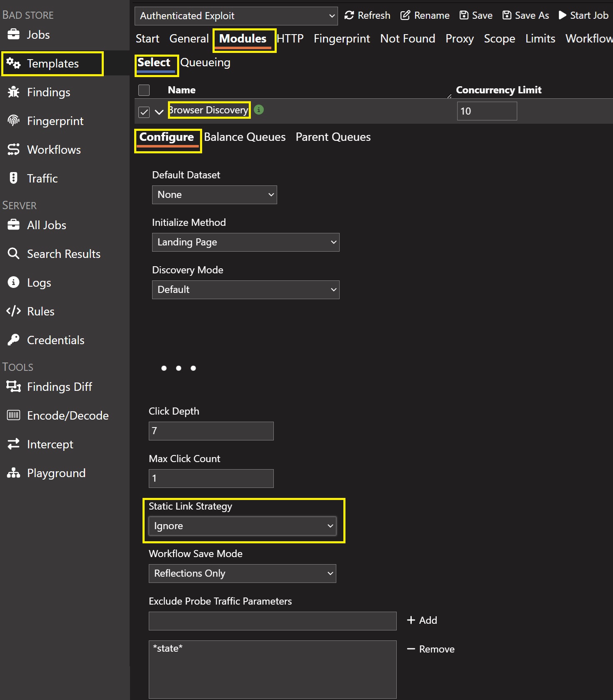The width and height of the screenshot is (613, 700).
Task: Click the Save As button
Action: [x=525, y=15]
